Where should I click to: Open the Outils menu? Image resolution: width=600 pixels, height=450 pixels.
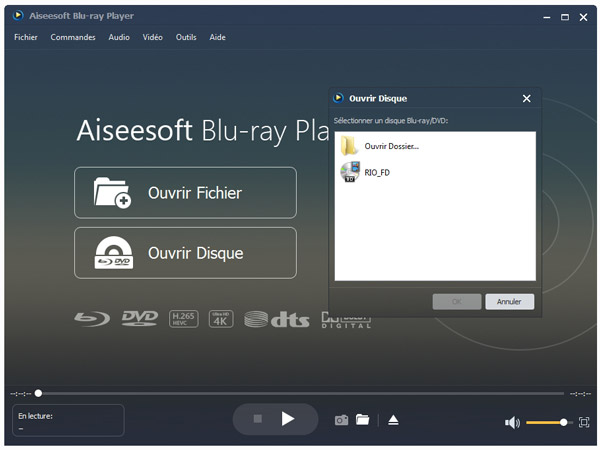tap(186, 37)
